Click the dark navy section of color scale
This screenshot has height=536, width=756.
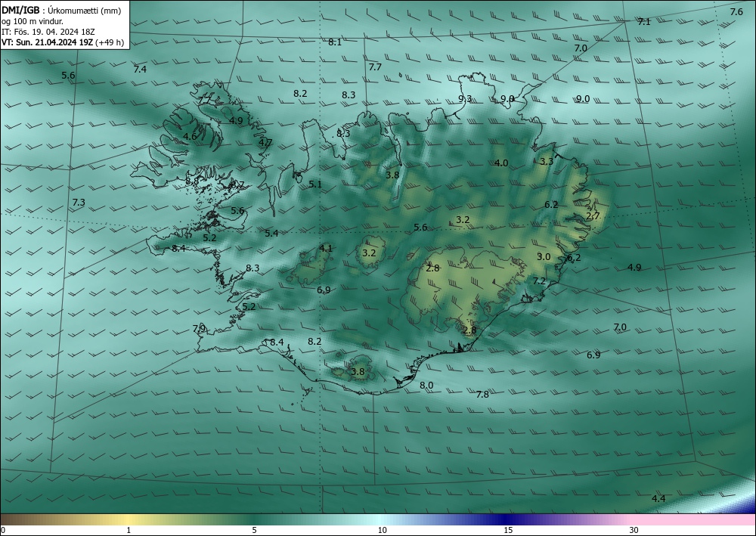tap(507, 519)
